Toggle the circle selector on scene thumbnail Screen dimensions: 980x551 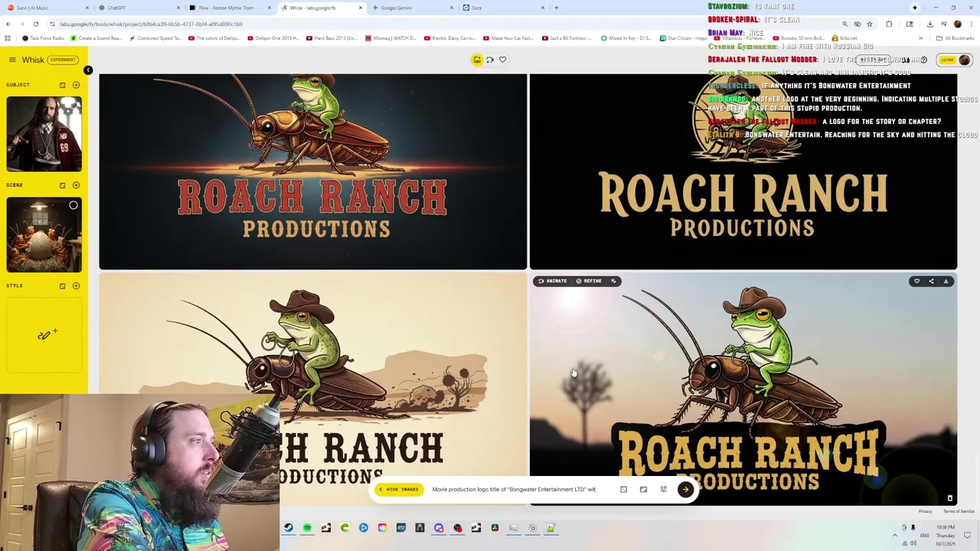click(73, 205)
